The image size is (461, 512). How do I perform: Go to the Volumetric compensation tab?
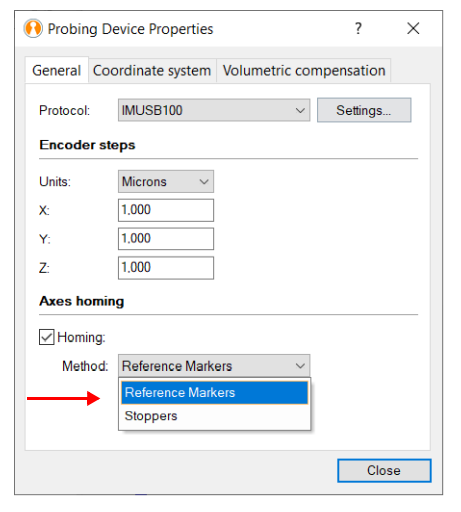[x=304, y=71]
